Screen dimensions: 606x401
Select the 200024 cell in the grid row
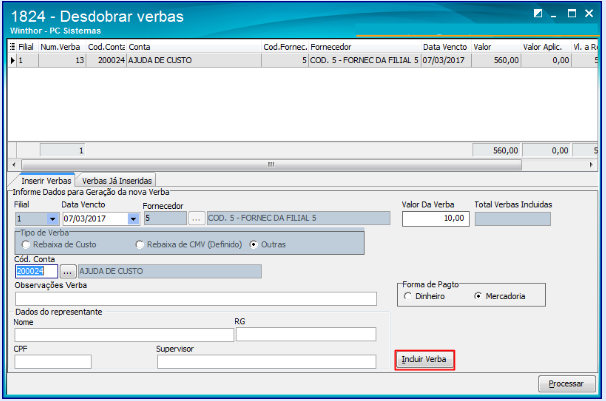click(106, 60)
